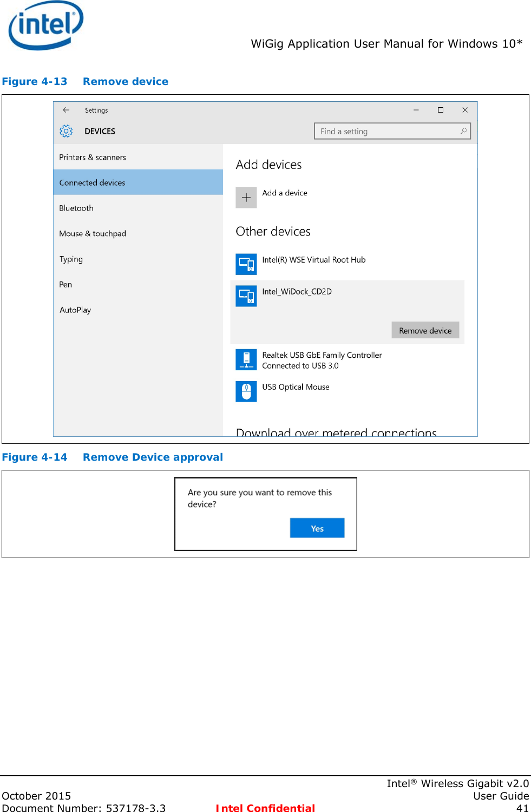Close the Settings window
The image size is (531, 812).
[x=465, y=110]
